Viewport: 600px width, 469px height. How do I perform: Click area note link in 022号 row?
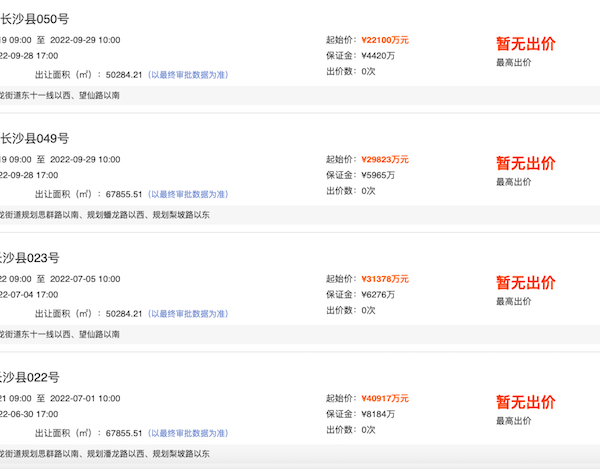coord(188,433)
